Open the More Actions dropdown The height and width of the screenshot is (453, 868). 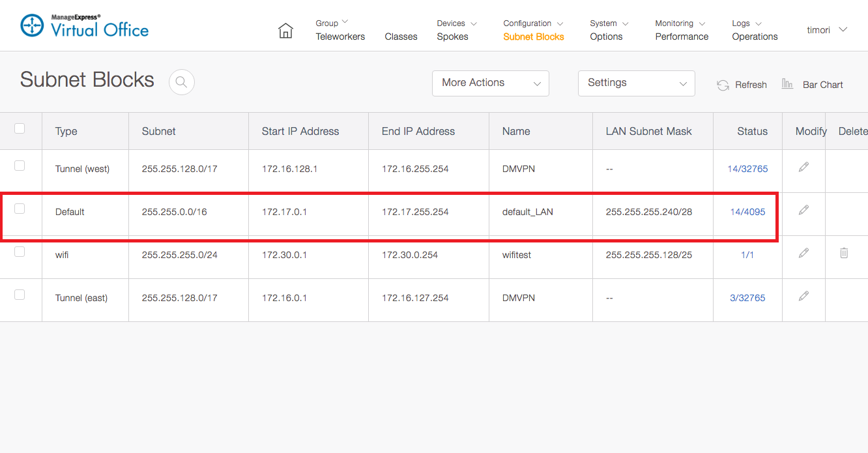pyautogui.click(x=491, y=83)
